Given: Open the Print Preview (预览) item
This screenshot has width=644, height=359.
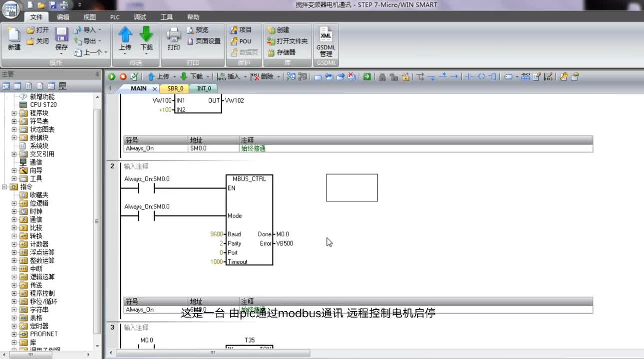Looking at the screenshot, I should [x=198, y=30].
